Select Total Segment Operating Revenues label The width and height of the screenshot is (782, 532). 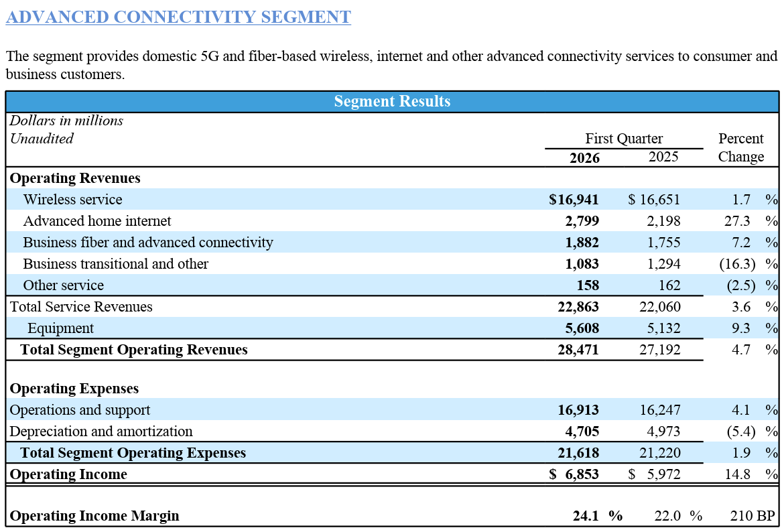[134, 350]
